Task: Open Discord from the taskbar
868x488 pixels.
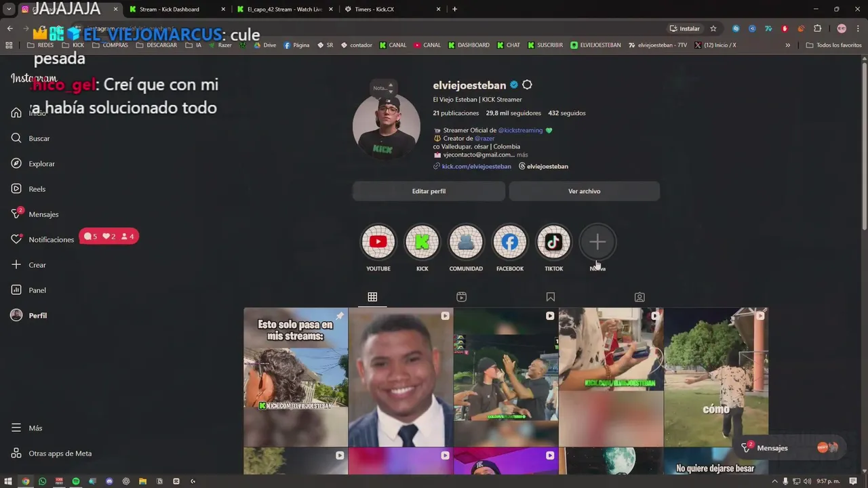Action: point(109,481)
